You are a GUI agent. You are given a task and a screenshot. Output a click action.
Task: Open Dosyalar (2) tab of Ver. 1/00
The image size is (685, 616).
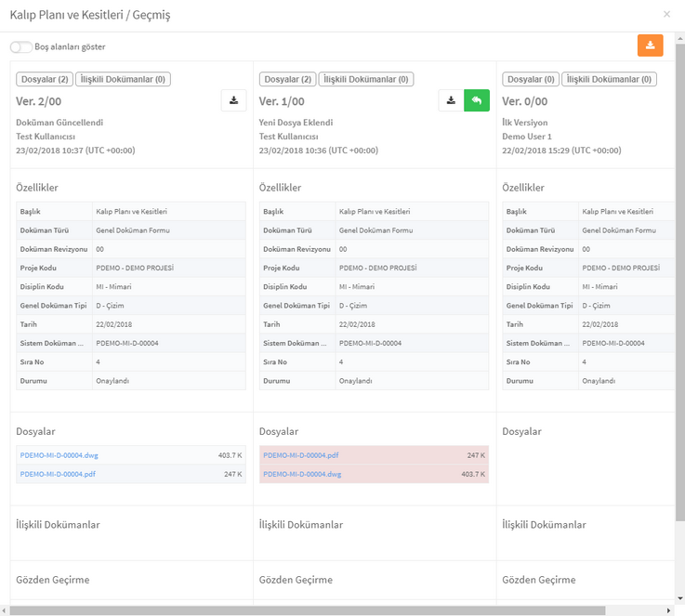pos(287,79)
